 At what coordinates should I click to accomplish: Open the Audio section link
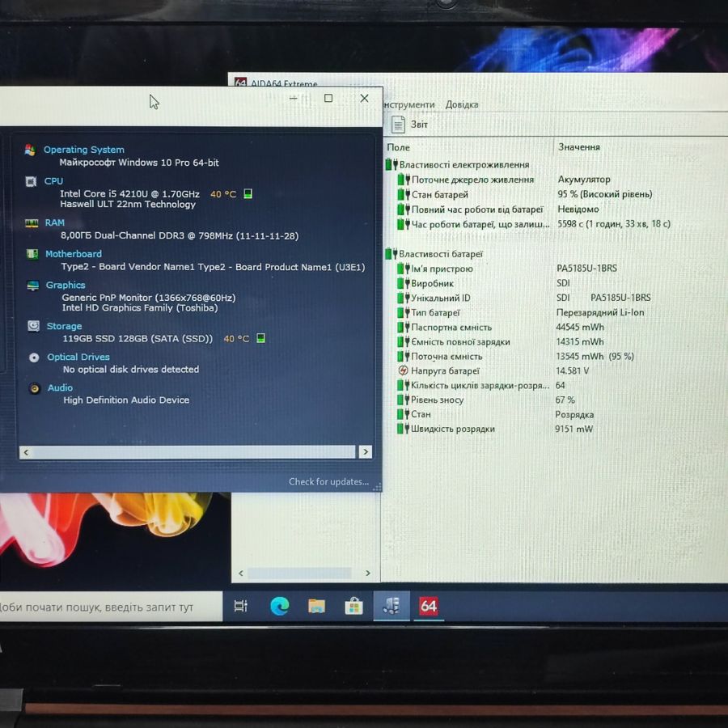click(x=61, y=387)
